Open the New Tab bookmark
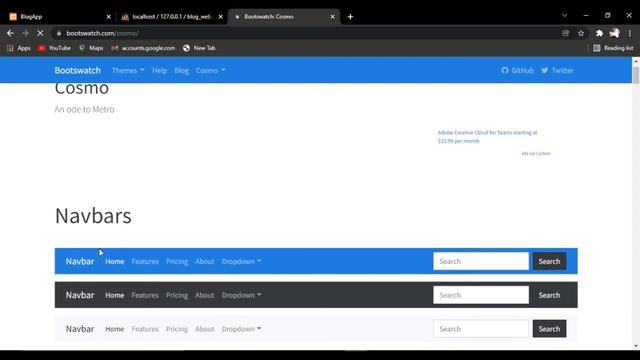 point(199,48)
